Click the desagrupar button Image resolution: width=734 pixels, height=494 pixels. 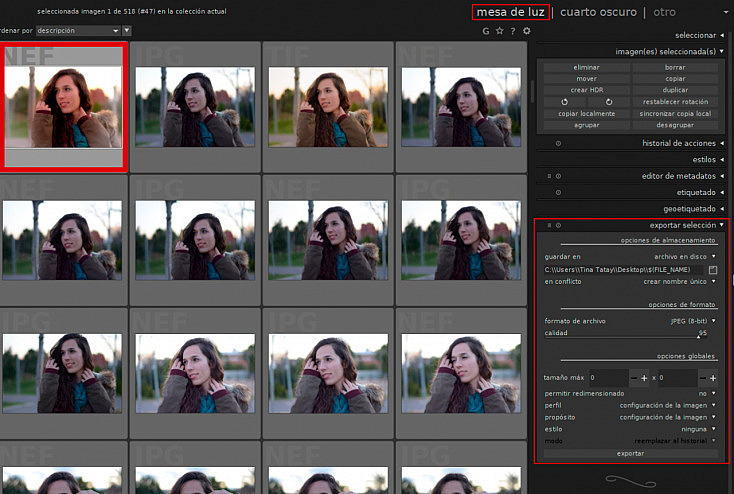click(x=675, y=125)
